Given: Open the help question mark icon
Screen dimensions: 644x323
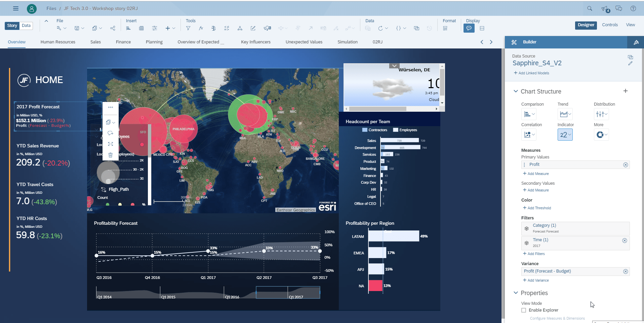Looking at the screenshot, I should 633,8.
